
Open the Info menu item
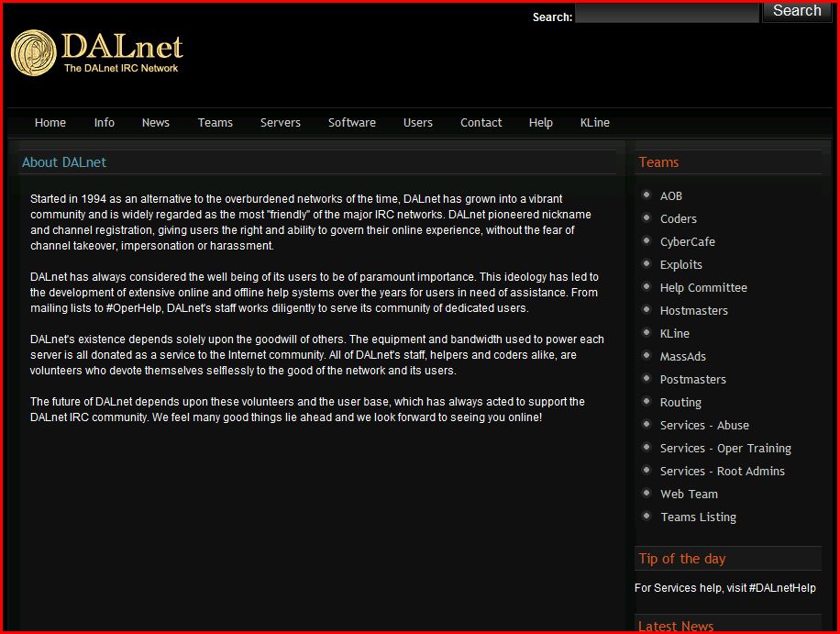(104, 123)
